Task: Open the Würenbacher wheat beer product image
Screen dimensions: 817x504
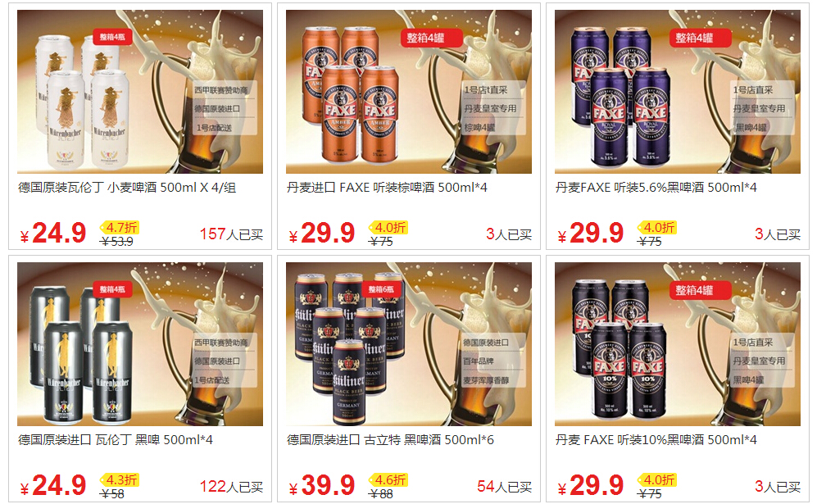Action: coord(139,91)
